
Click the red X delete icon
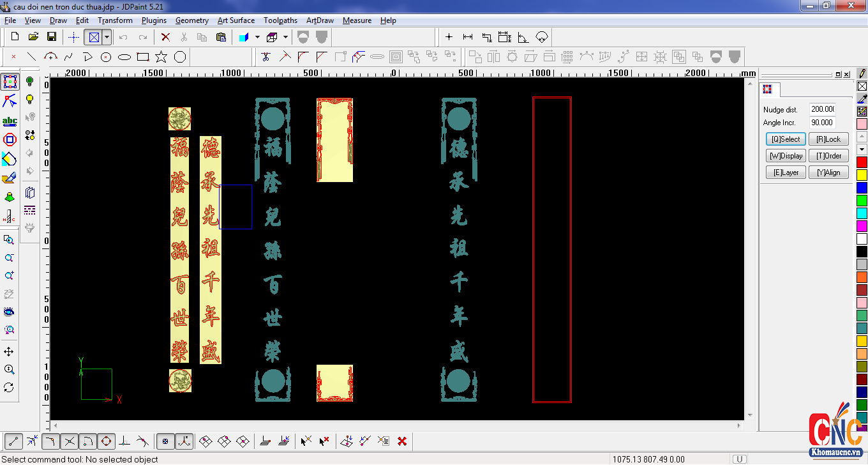(165, 37)
